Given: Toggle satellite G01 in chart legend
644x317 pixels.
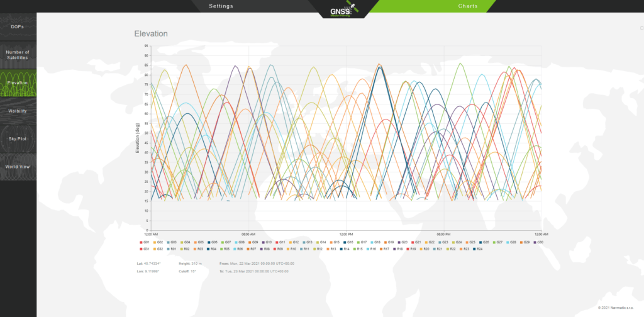Looking at the screenshot, I should point(145,242).
